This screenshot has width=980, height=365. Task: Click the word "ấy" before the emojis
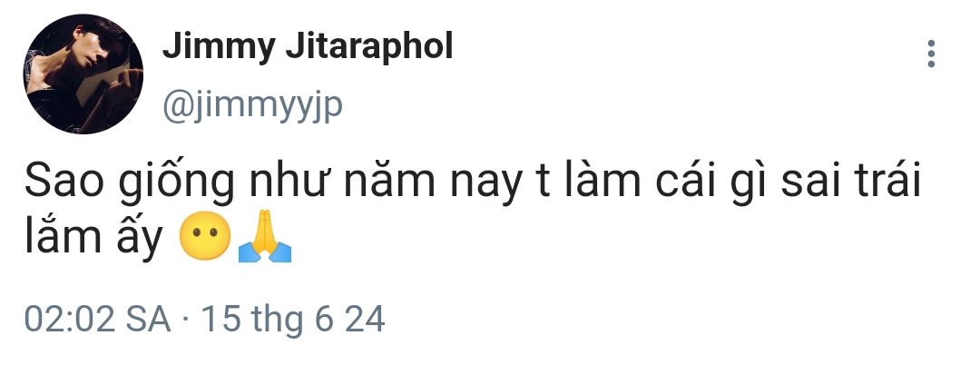coord(138,238)
